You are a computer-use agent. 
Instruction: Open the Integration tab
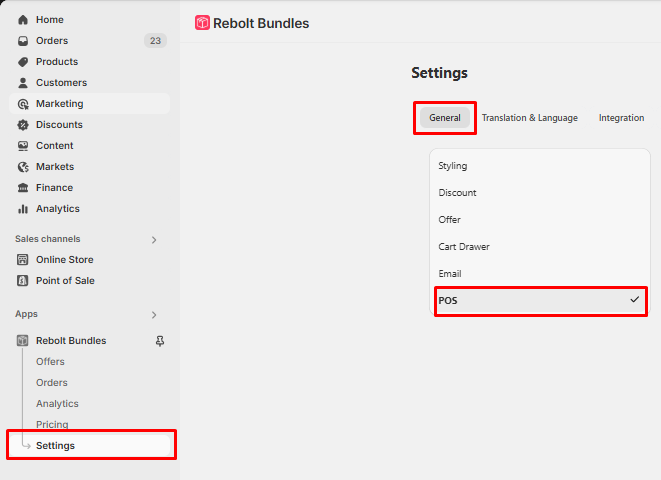tap(621, 118)
